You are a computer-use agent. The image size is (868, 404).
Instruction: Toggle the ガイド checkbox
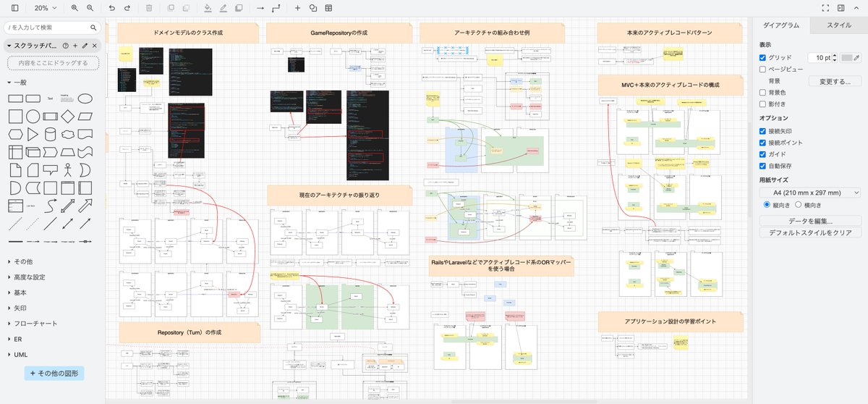762,154
